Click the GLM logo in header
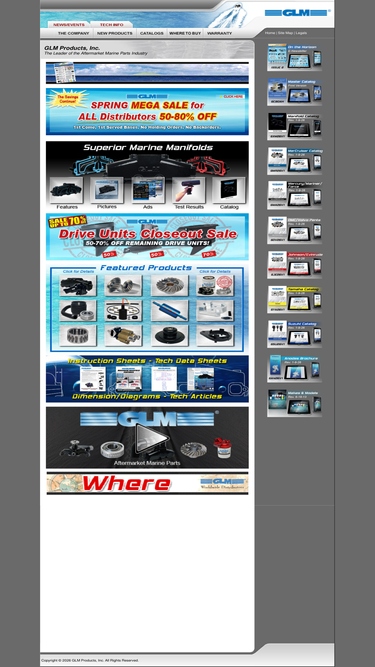 (297, 13)
